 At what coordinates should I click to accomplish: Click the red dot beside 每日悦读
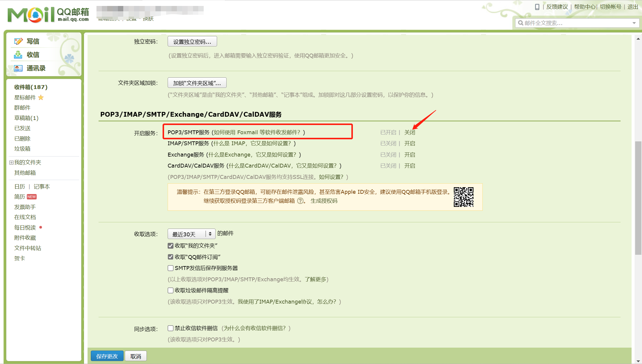tap(41, 227)
